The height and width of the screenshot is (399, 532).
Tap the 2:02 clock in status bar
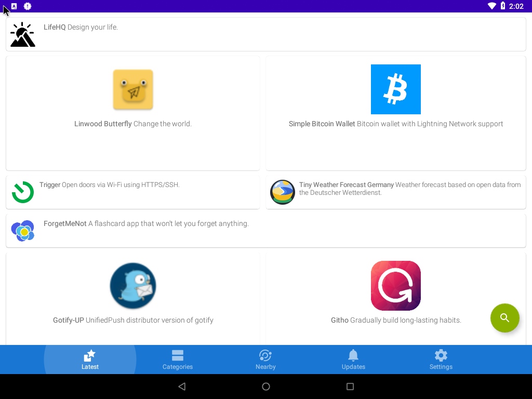(x=516, y=6)
